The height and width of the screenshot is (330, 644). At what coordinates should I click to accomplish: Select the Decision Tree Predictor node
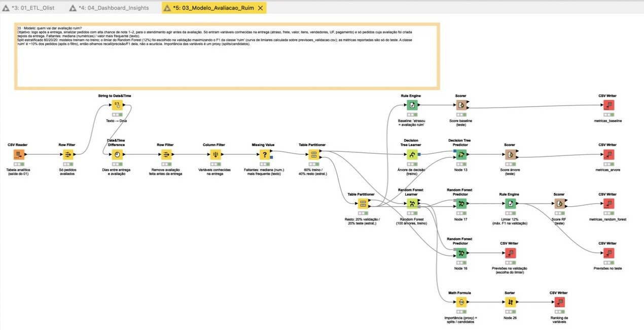coord(460,155)
